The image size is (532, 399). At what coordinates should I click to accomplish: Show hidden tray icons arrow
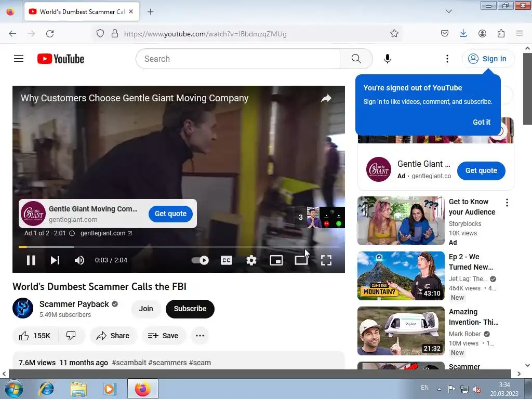point(439,389)
